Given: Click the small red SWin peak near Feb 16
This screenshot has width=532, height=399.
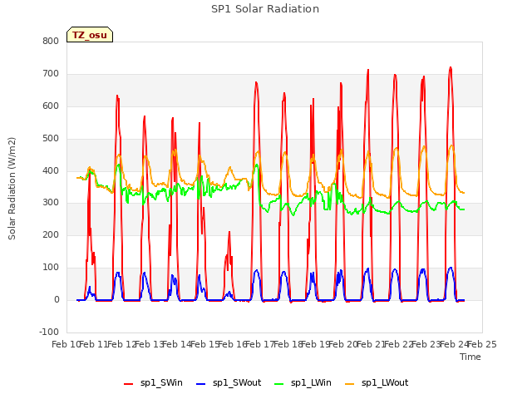Looking at the screenshot, I should click(x=229, y=232).
